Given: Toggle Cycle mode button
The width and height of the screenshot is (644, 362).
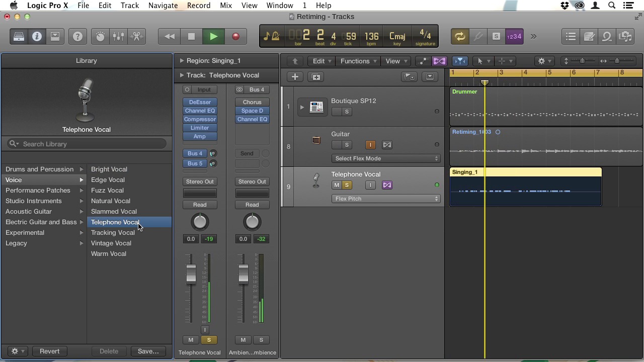Looking at the screenshot, I should point(459,36).
